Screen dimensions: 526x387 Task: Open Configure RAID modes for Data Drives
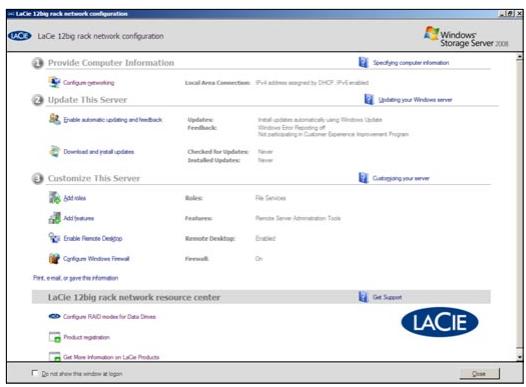[109, 317]
